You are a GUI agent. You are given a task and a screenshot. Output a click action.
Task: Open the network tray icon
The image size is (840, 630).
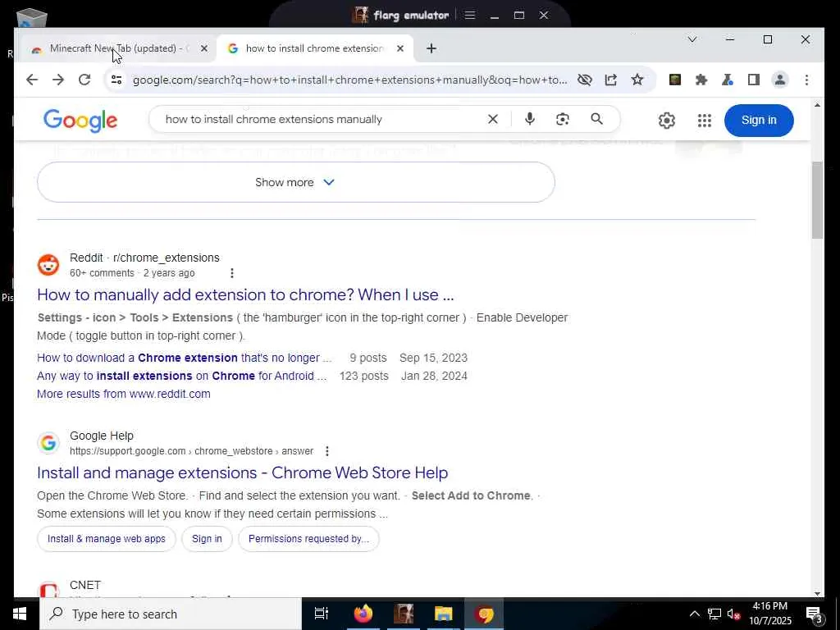(x=714, y=614)
